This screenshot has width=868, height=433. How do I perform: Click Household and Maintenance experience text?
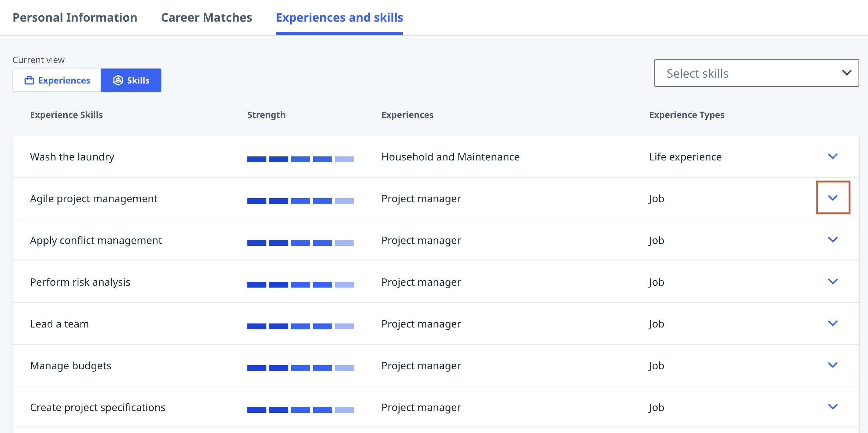(450, 157)
